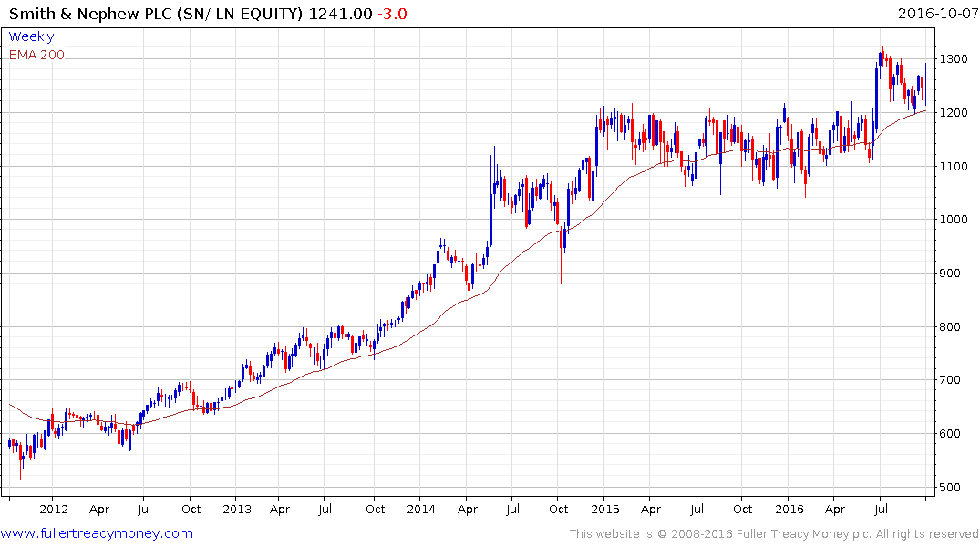Click the chart date 2016-10-07
980x547 pixels.
click(x=937, y=14)
